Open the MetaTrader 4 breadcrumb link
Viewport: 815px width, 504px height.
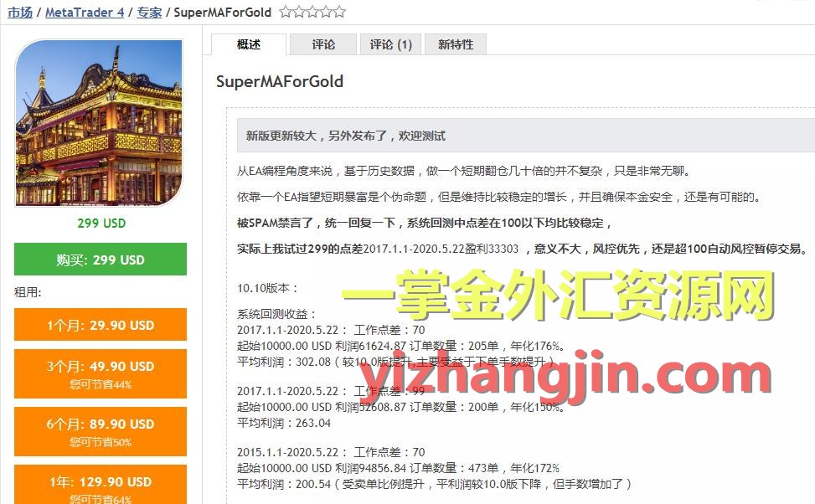85,12
